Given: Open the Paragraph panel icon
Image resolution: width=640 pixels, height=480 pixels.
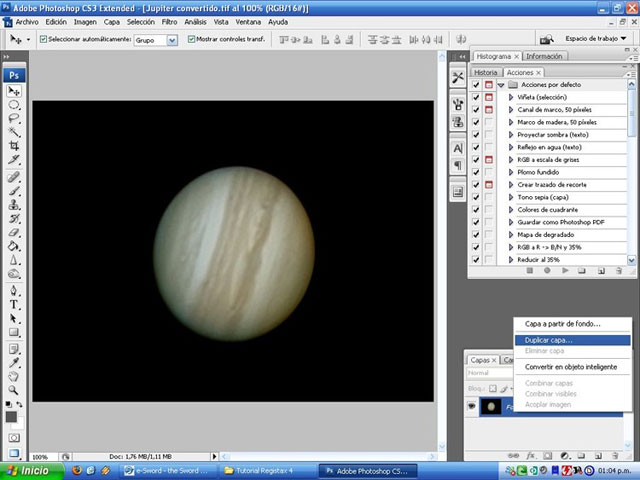Looking at the screenshot, I should [458, 165].
